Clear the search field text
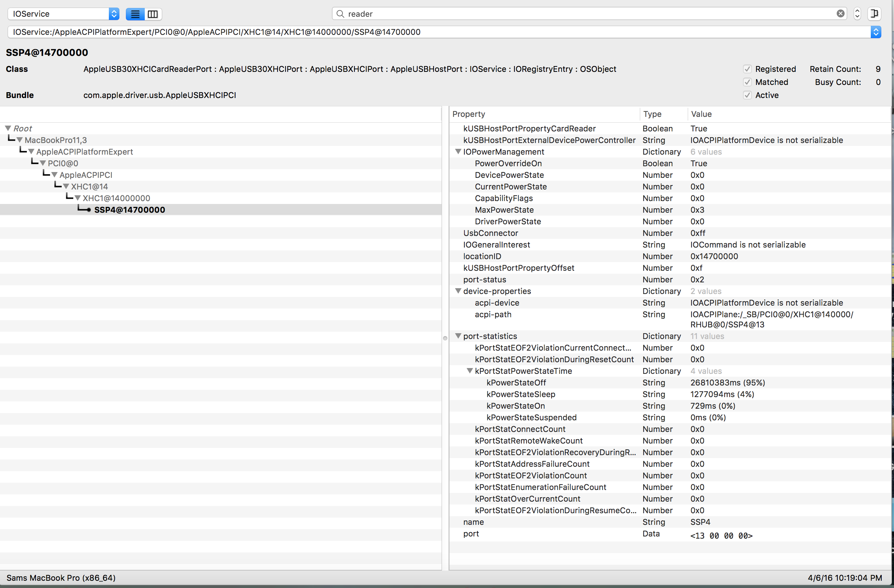 point(841,13)
